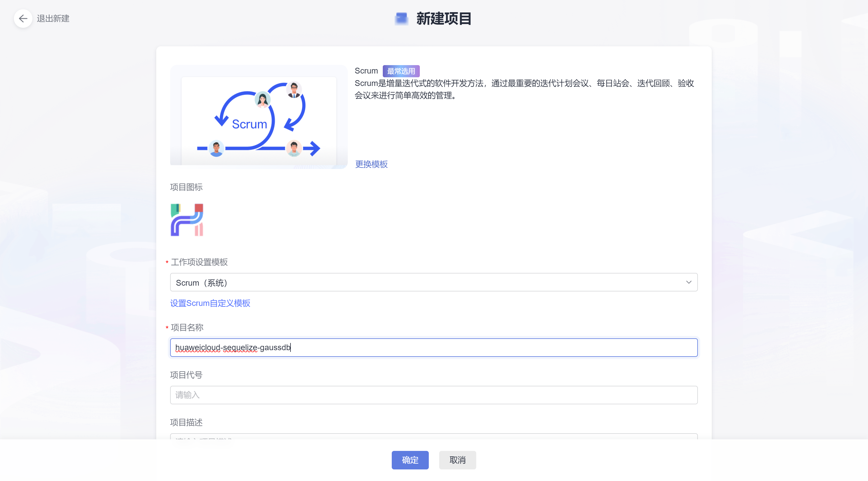
Task: Click the 工作项设置模板 field label
Action: pyautogui.click(x=199, y=262)
